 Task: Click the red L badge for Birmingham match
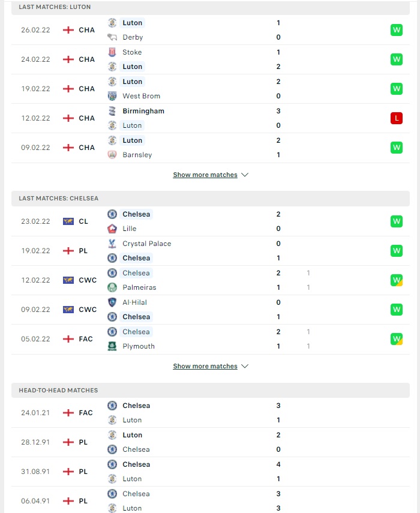click(397, 118)
